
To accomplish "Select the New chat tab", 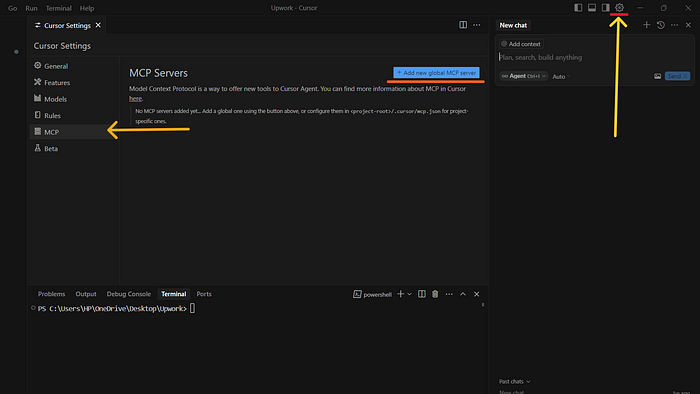I will [x=513, y=25].
